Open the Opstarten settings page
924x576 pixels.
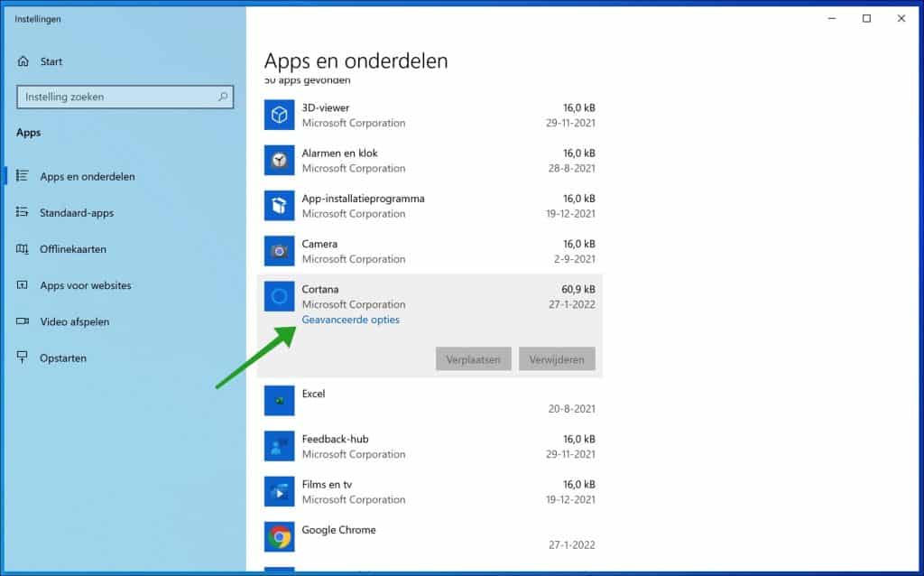tap(62, 358)
